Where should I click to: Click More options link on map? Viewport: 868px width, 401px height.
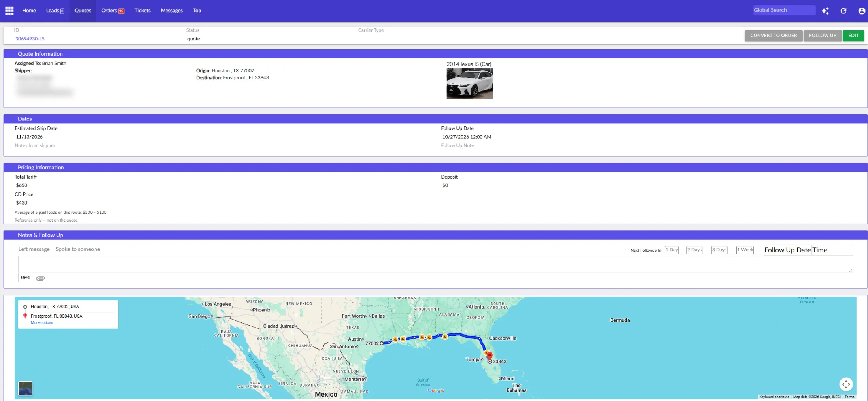42,323
